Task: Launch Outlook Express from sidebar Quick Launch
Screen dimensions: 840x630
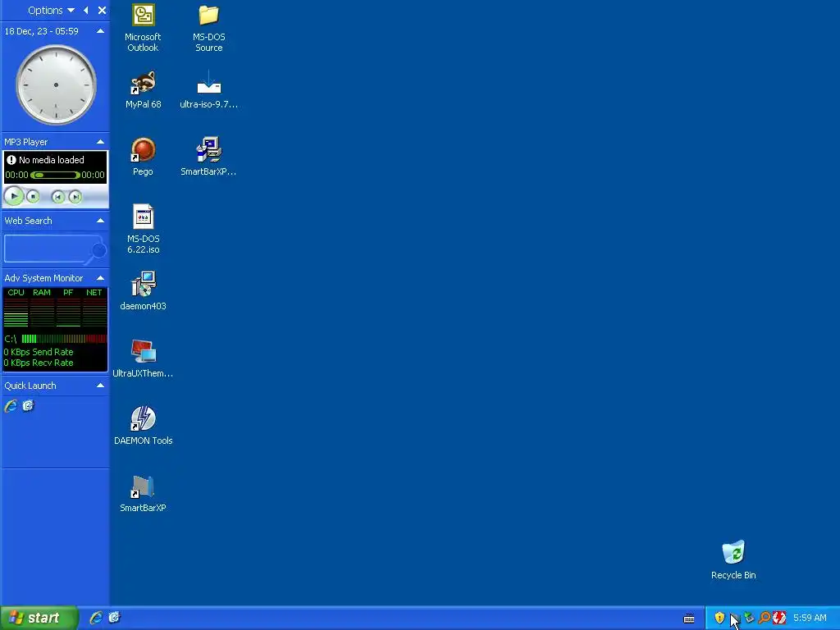Action: (x=29, y=406)
